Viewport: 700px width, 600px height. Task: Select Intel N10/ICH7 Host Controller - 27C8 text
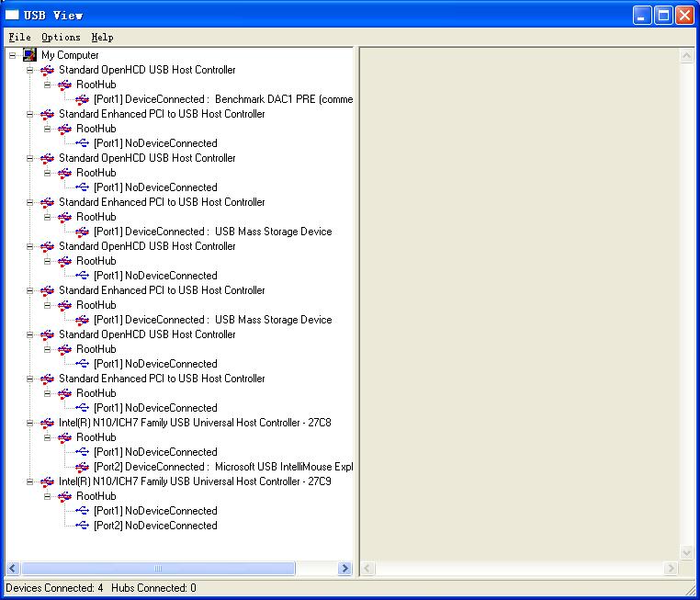195,423
